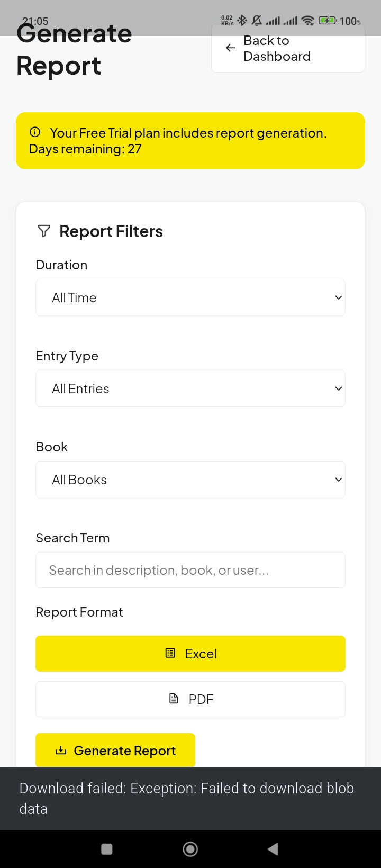Image resolution: width=381 pixels, height=868 pixels.
Task: Tap the Free Trial plan banner
Action: point(190,141)
